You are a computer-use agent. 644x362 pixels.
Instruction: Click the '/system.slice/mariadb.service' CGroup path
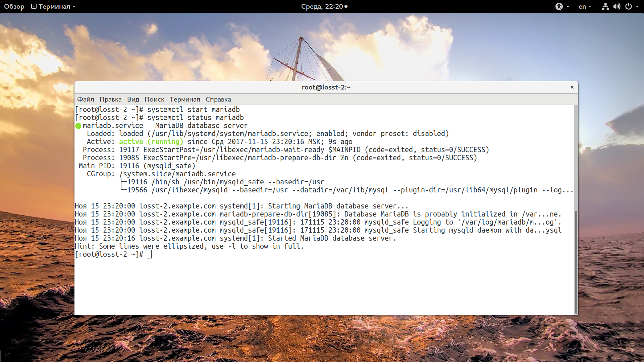[x=177, y=174]
